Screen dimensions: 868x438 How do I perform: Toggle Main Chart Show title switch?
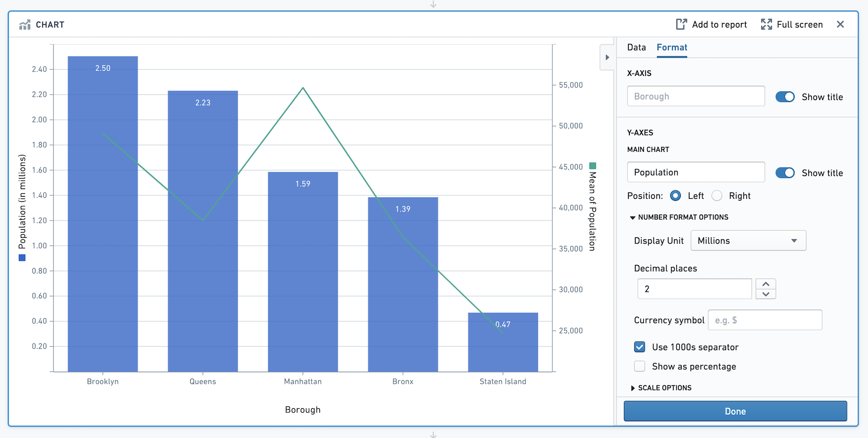tap(785, 173)
